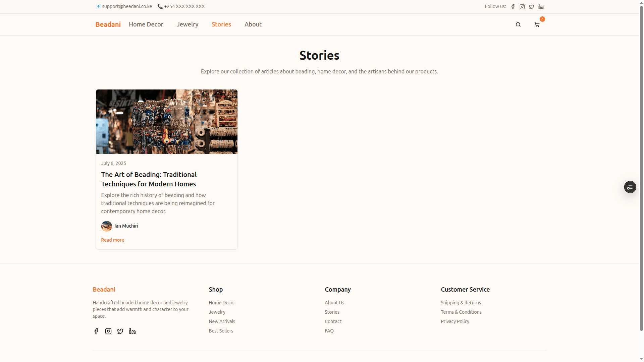Click the page vertical scrollbar
The height and width of the screenshot is (362, 644).
click(x=641, y=168)
